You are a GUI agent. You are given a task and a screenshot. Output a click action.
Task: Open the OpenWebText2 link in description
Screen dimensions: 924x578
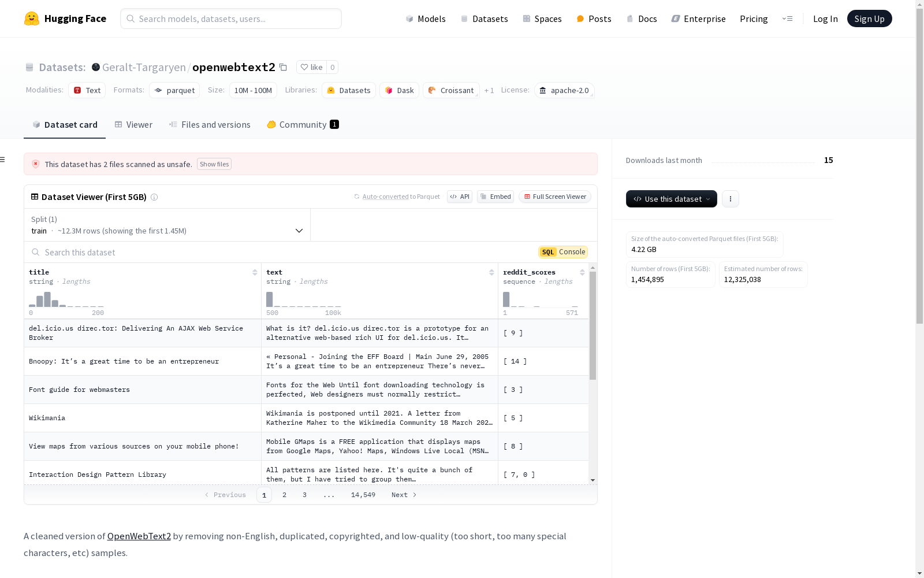(x=139, y=536)
